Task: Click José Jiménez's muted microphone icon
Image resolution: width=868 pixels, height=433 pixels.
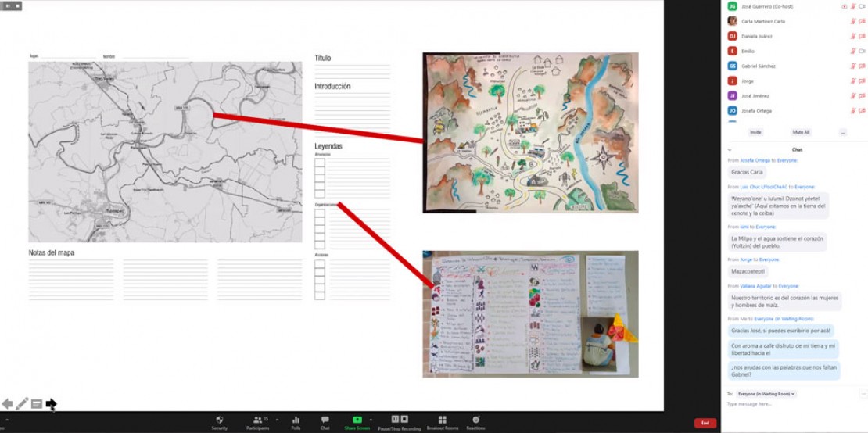Action: click(853, 95)
